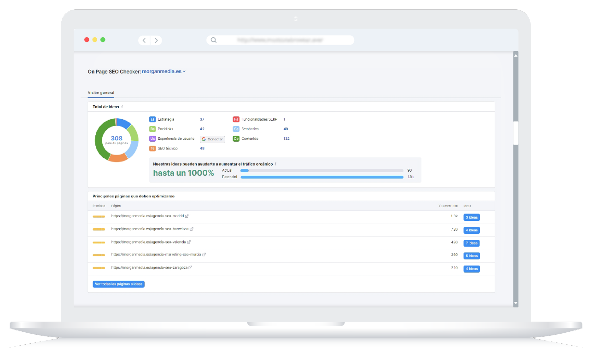Click the Es Estrategia badge icon

[x=152, y=119]
